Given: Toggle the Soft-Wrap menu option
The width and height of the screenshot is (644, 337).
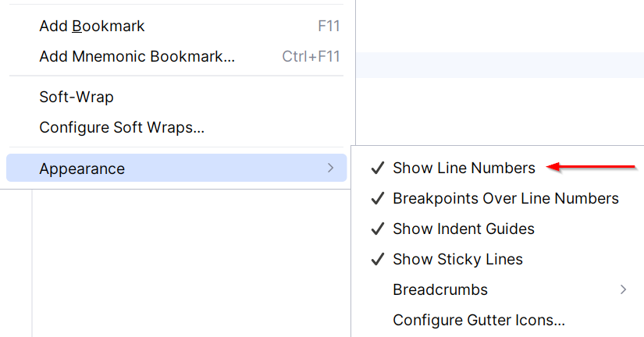Looking at the screenshot, I should point(76,98).
